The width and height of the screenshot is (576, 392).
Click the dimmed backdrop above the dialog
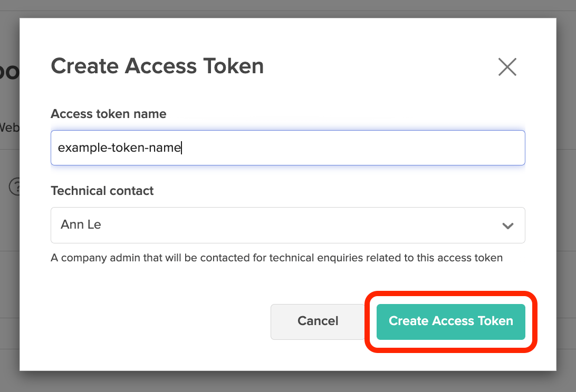pyautogui.click(x=288, y=8)
